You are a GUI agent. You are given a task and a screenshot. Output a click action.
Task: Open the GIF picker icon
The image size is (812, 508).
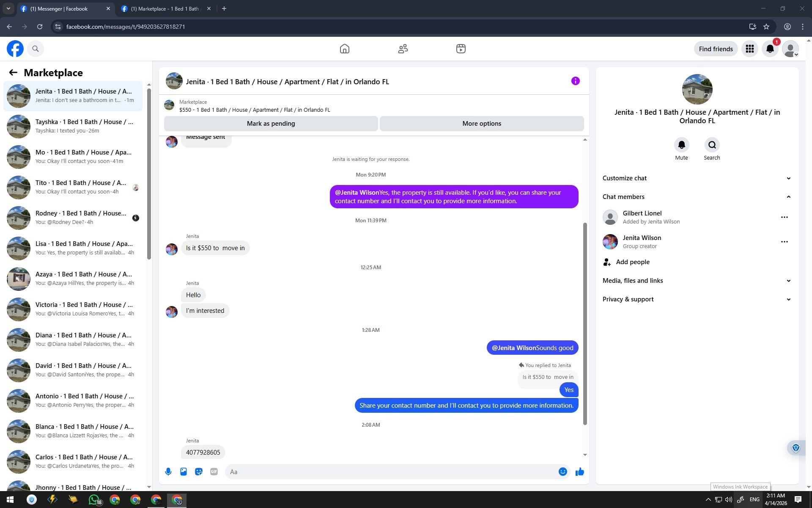(x=214, y=472)
